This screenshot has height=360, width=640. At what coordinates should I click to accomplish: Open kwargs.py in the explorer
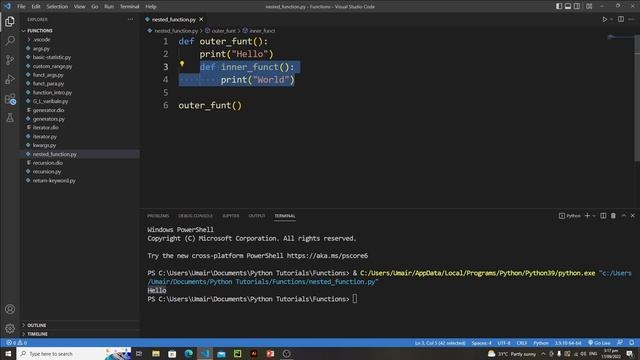[x=44, y=145]
